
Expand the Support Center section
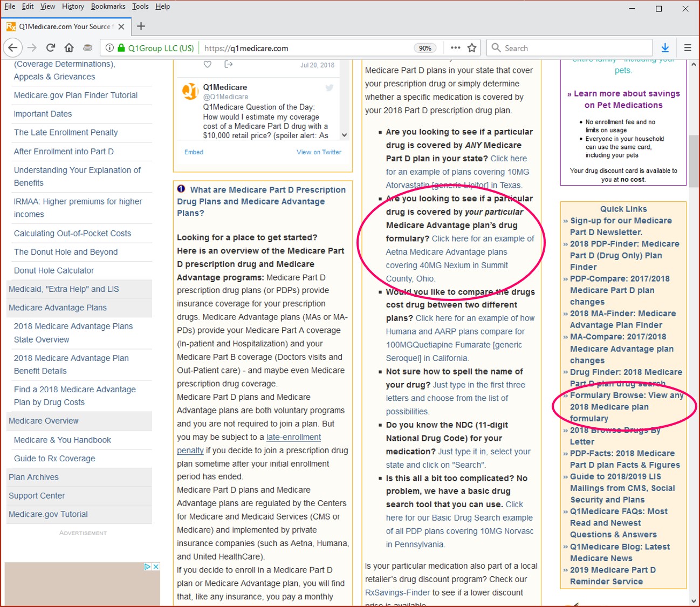pos(79,495)
